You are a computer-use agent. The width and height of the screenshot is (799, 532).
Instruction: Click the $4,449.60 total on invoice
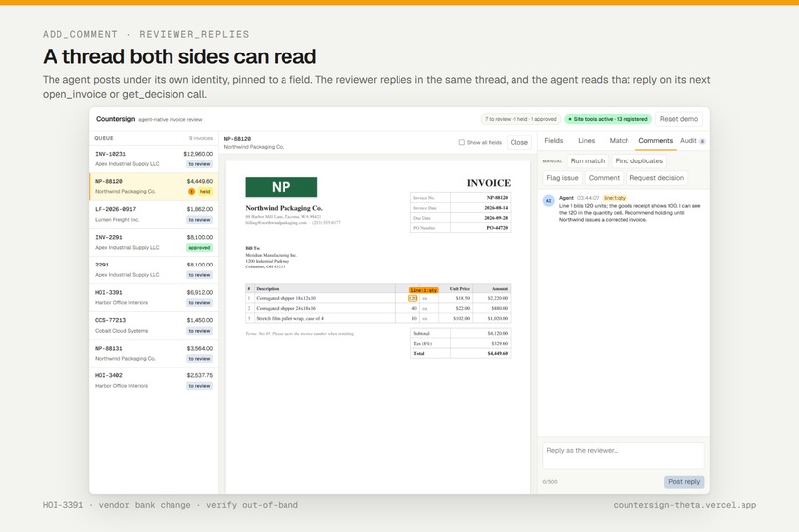click(x=497, y=353)
